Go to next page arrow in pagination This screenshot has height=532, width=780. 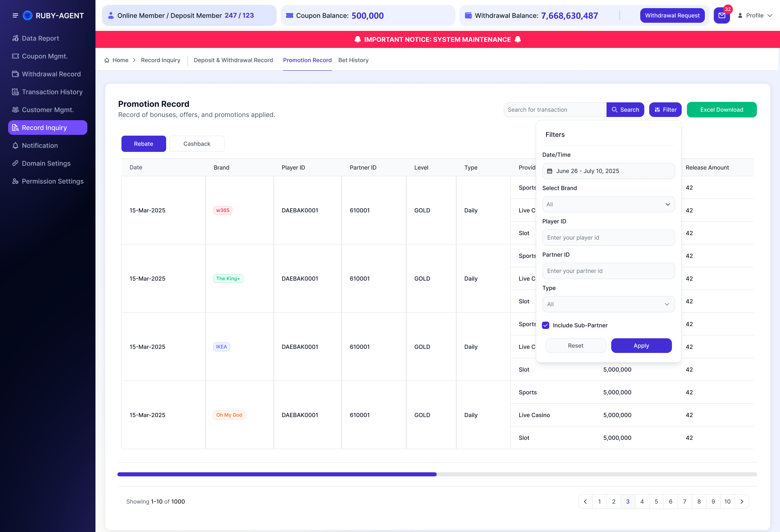coord(742,502)
